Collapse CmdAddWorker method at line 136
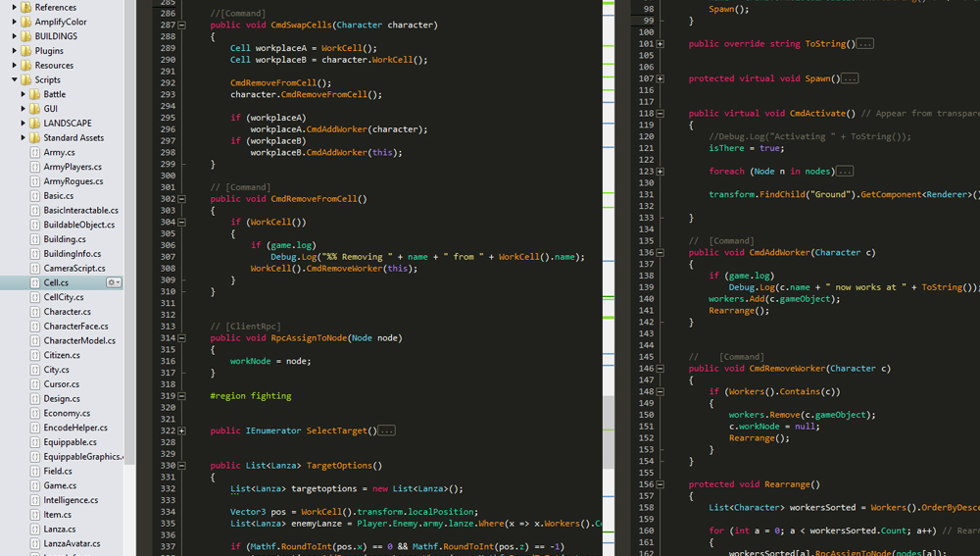 660,253
